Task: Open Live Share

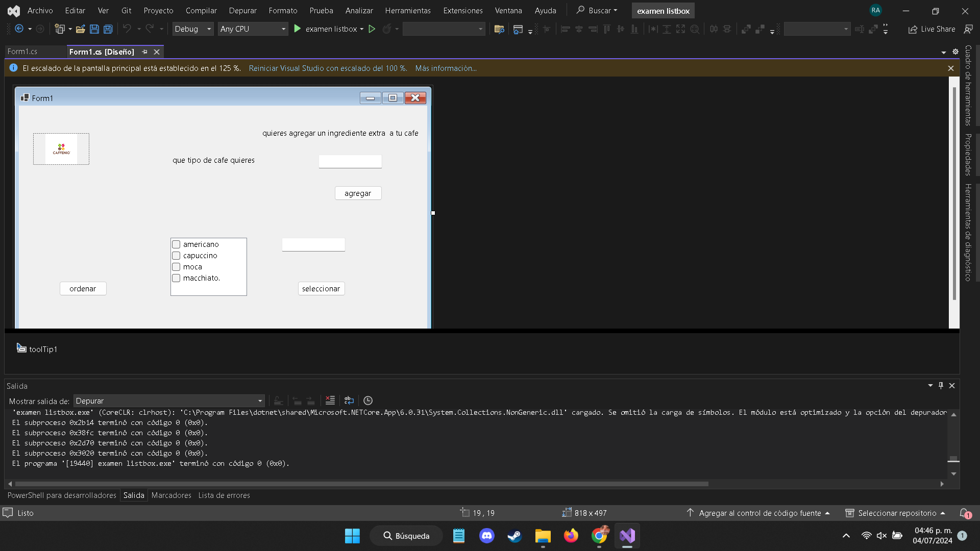Action: (932, 29)
